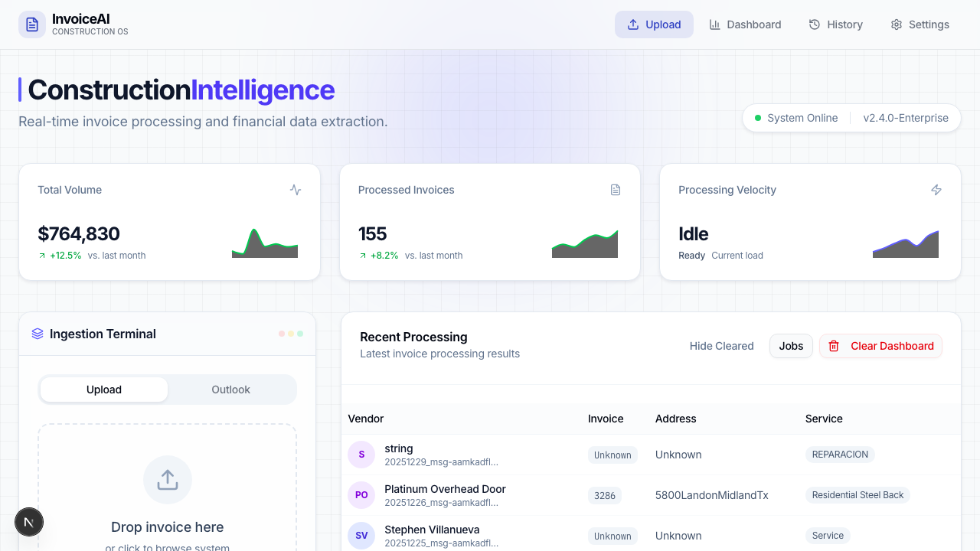Image resolution: width=980 pixels, height=551 pixels.
Task: Select the Upload tab in Ingestion Terminal
Action: coord(104,390)
